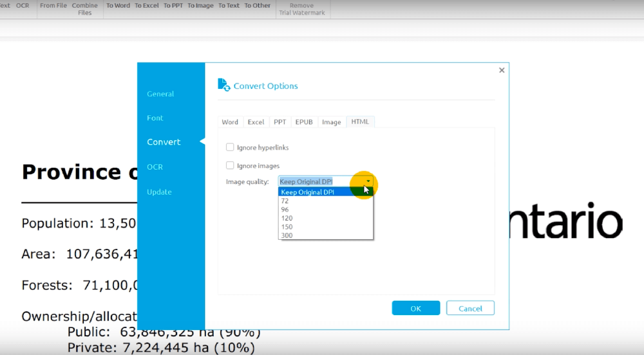Viewport: 644px width, 355px height.
Task: Click Remove Trial Watermark in toolbar
Action: coord(301,9)
